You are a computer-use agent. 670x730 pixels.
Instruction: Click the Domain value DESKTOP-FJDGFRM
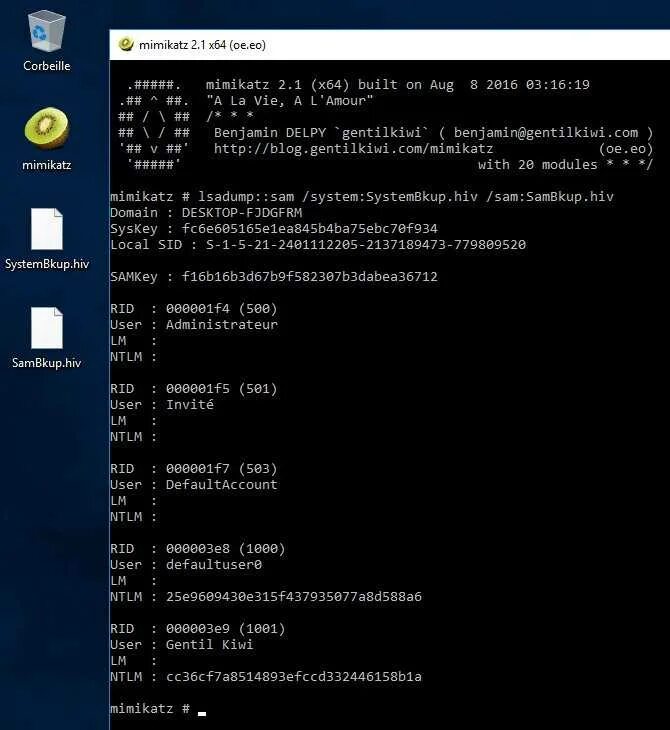click(x=242, y=213)
